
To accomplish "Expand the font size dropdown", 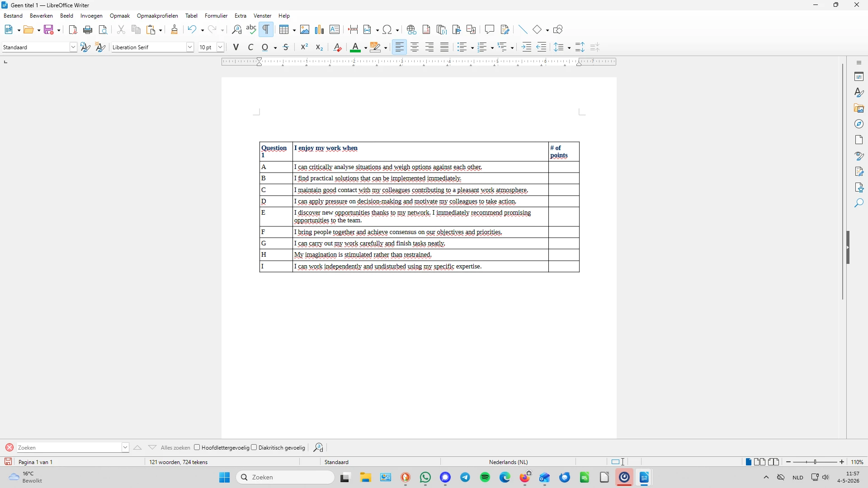I will coord(221,47).
